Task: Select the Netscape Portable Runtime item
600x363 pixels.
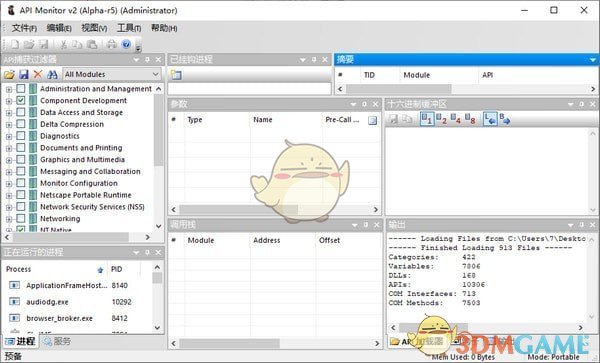Action: pos(86,195)
